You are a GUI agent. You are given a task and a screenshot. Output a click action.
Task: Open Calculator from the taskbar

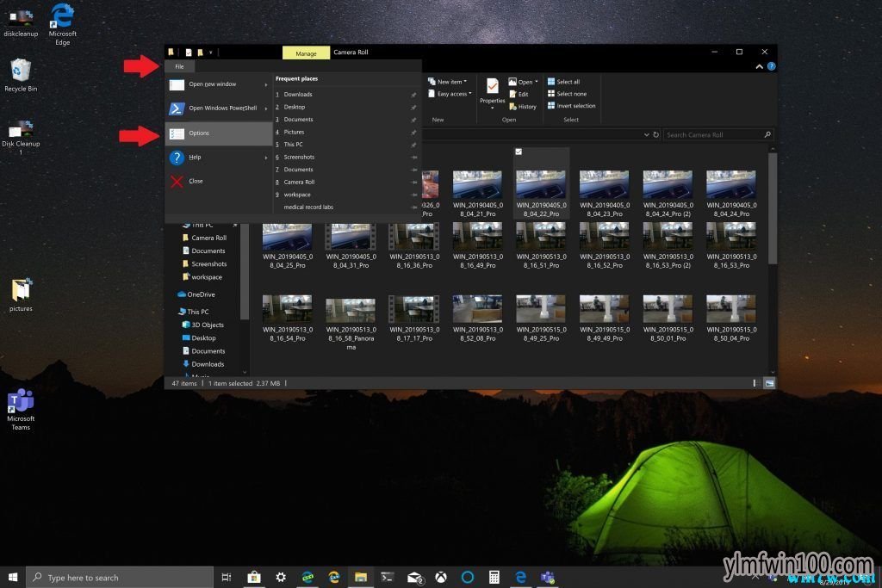click(494, 578)
